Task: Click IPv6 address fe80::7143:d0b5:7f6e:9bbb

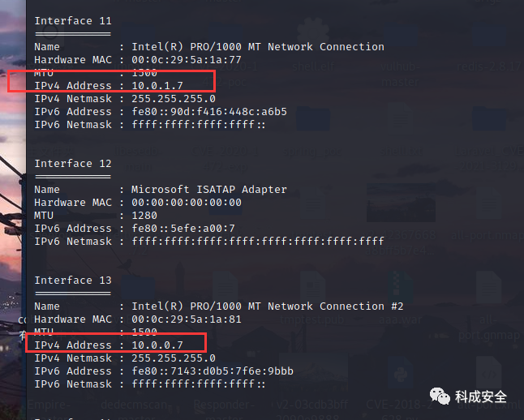Action: click(x=213, y=371)
